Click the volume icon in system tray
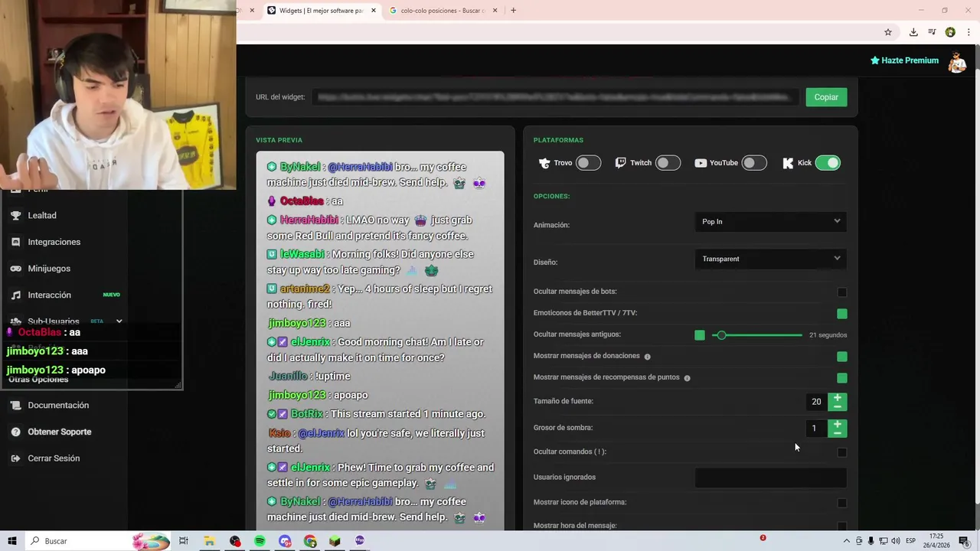Viewport: 980px width, 551px height. pos(897,541)
